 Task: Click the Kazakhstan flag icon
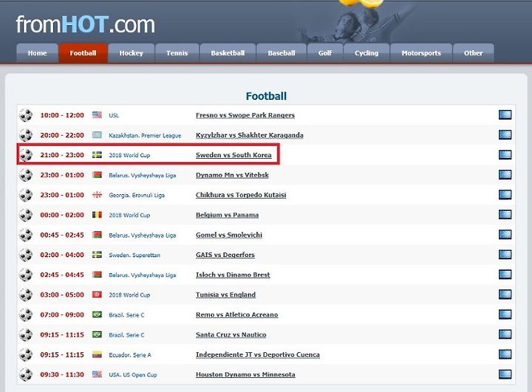97,135
